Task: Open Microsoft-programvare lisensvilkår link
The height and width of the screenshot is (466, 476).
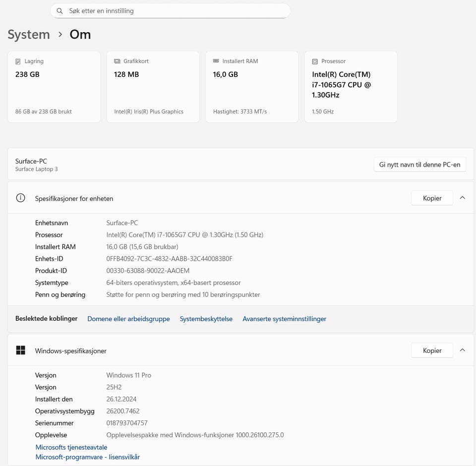Action: (88, 457)
